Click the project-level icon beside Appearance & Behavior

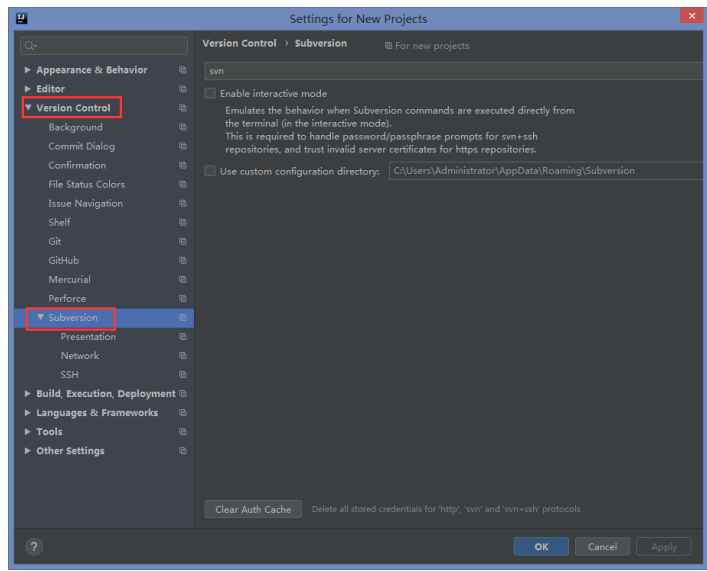pyautogui.click(x=183, y=70)
